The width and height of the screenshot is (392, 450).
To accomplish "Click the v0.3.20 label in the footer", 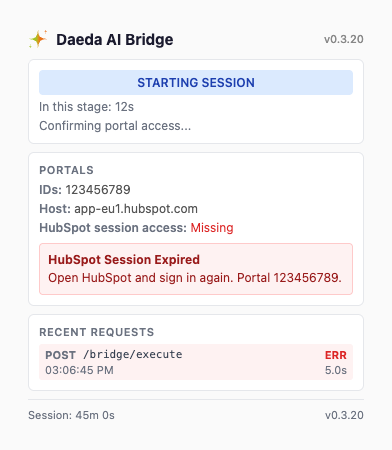I will click(x=344, y=415).
